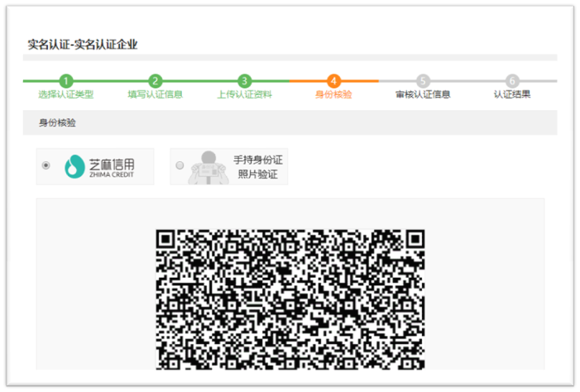Click step 3 circle in progress bar
The image size is (580, 392).
pyautogui.click(x=245, y=80)
